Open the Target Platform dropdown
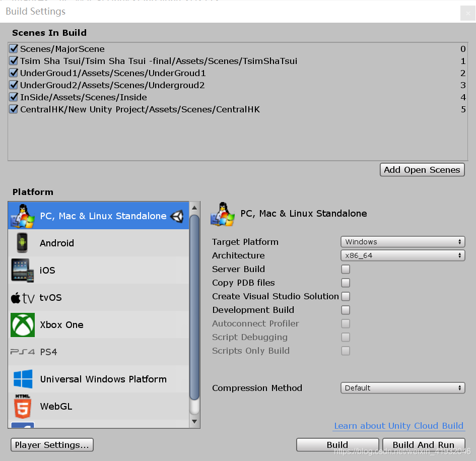 403,242
